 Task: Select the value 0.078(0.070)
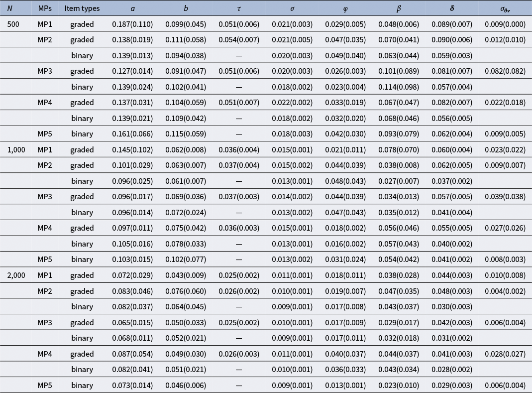pos(399,149)
